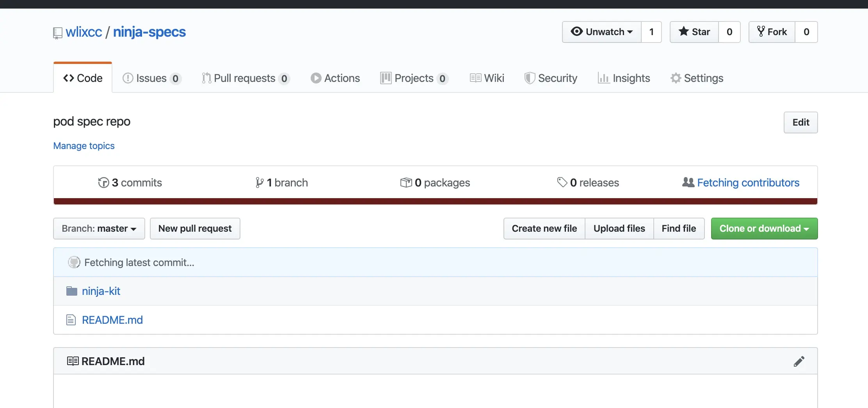Start a New pull request

pos(195,229)
